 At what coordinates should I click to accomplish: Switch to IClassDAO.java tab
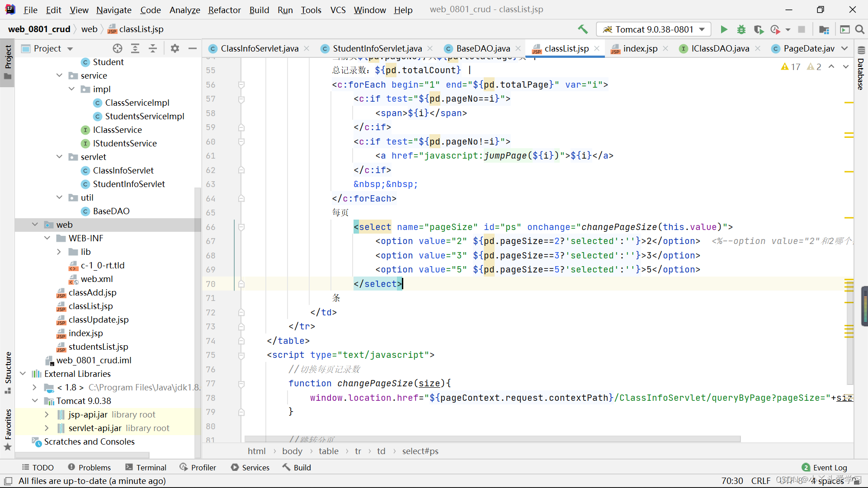(x=720, y=48)
